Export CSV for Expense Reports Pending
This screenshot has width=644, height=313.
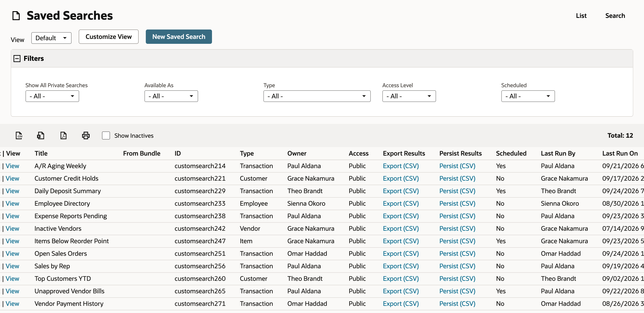tap(401, 216)
